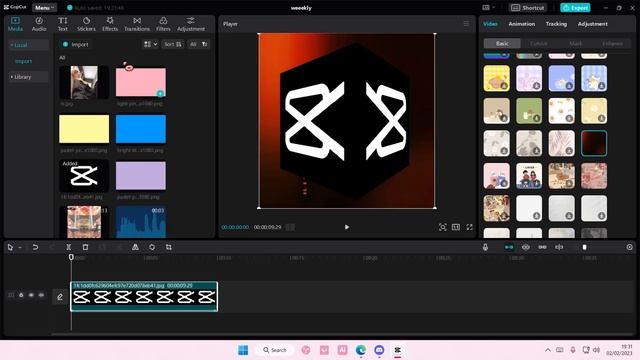Open the Filters panel

[163, 24]
